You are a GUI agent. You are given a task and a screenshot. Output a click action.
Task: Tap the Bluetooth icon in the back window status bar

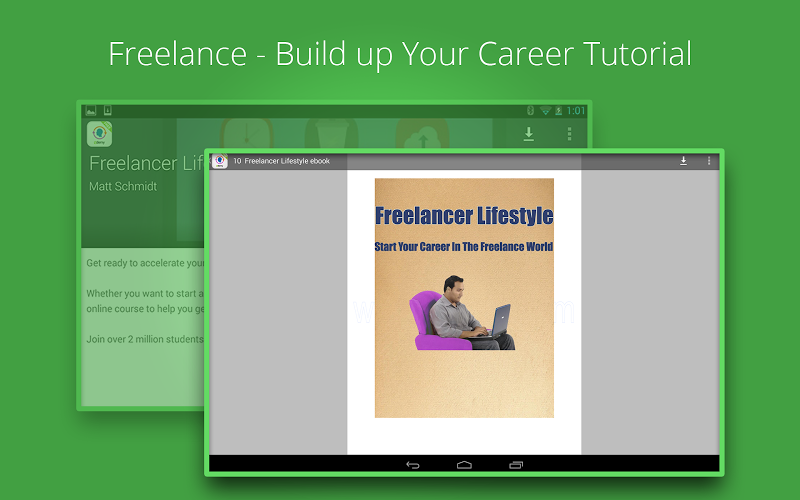click(531, 111)
